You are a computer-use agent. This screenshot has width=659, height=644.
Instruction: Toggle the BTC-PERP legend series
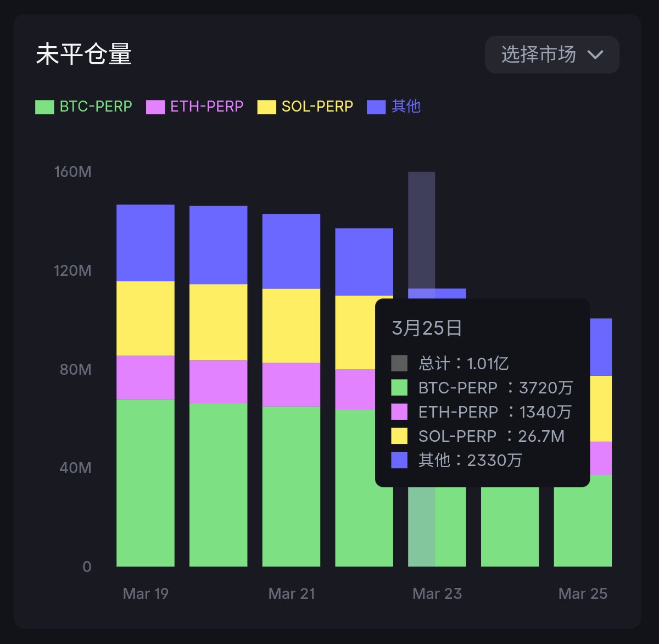[x=83, y=107]
